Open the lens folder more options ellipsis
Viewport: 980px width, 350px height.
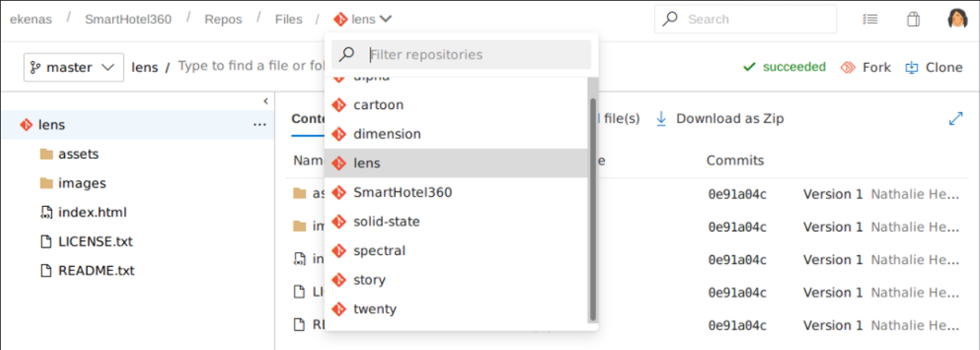coord(259,125)
